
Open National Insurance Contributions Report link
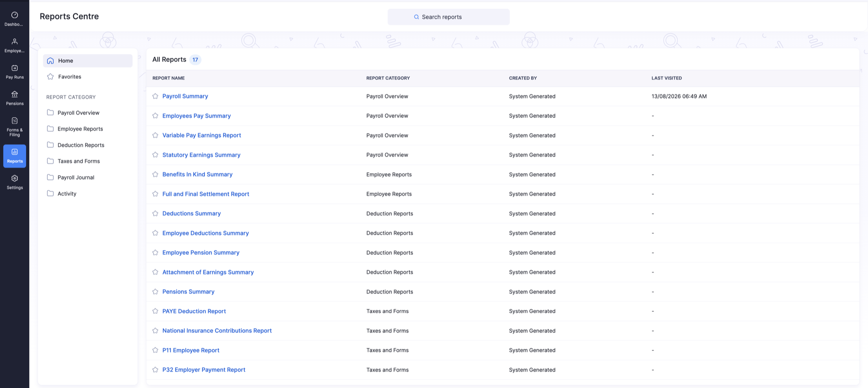pyautogui.click(x=217, y=330)
